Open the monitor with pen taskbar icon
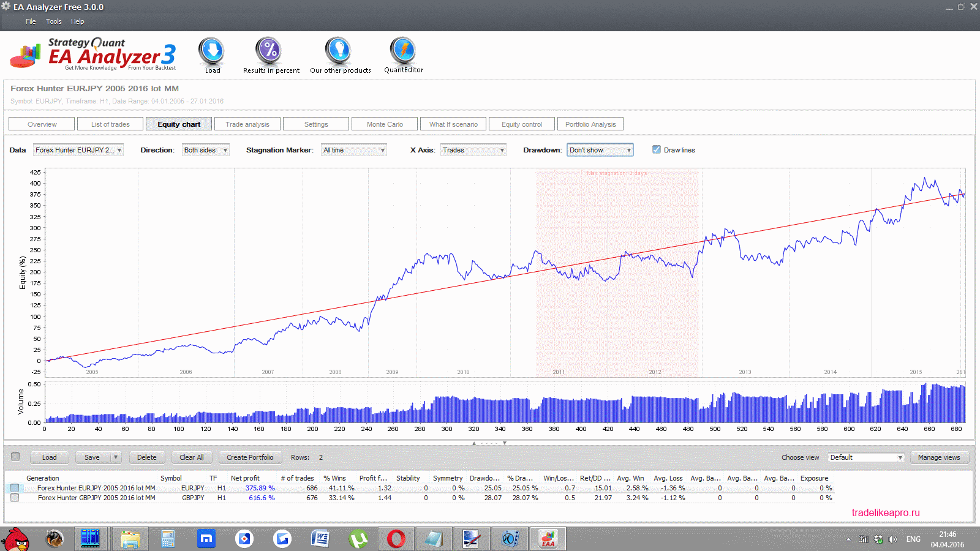Screen dimensions: 980x551 472,539
